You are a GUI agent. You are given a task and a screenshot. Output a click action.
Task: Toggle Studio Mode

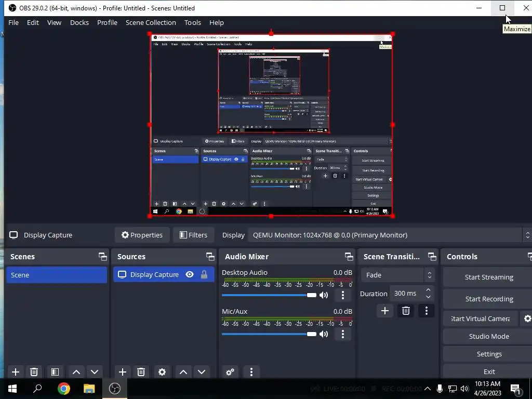[x=489, y=336]
